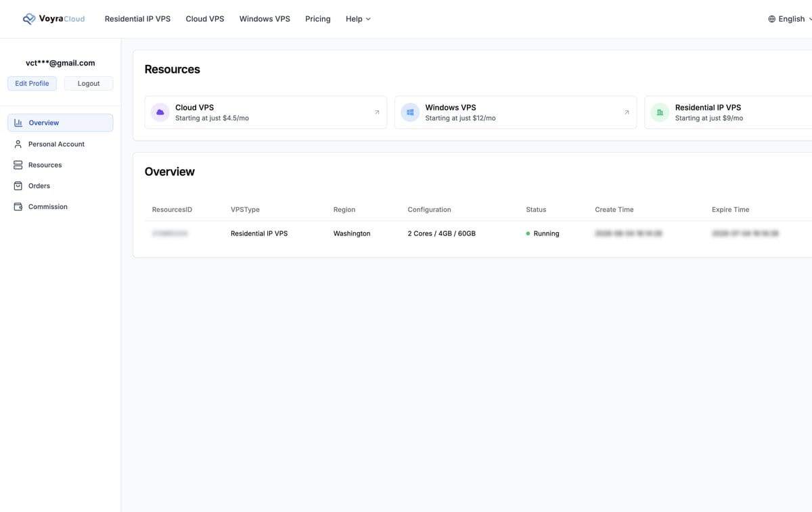The width and height of the screenshot is (812, 512).
Task: Click the blurred ResourcesID value
Action: (x=170, y=233)
